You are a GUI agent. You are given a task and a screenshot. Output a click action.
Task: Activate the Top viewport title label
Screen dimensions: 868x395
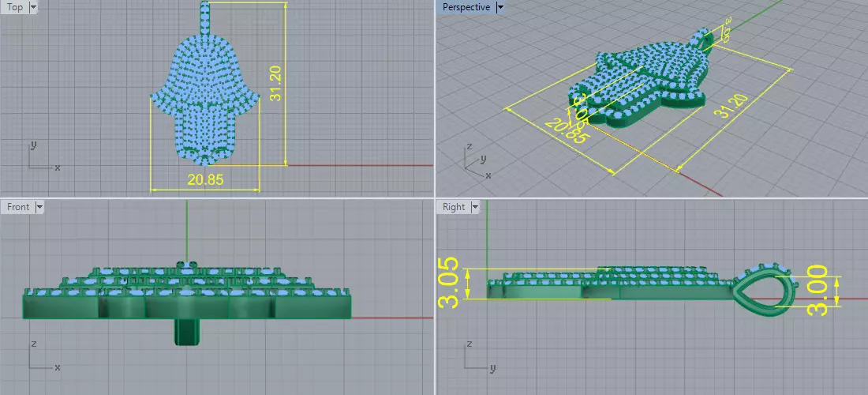click(15, 7)
